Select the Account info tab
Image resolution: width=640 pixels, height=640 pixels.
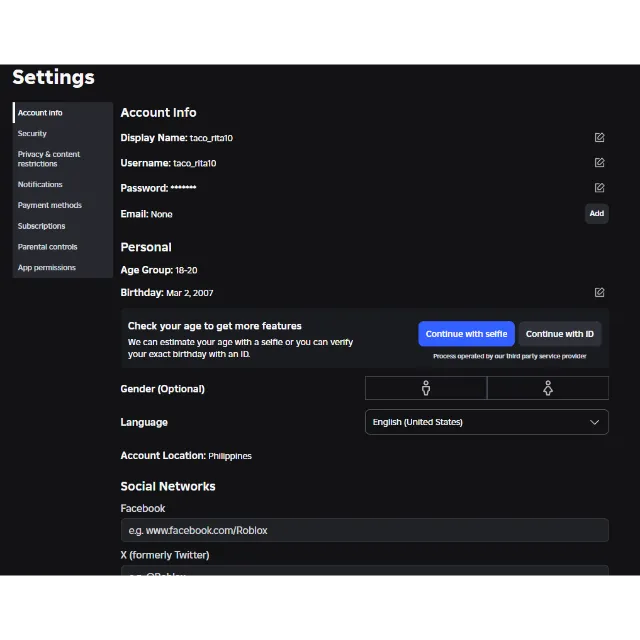point(40,113)
